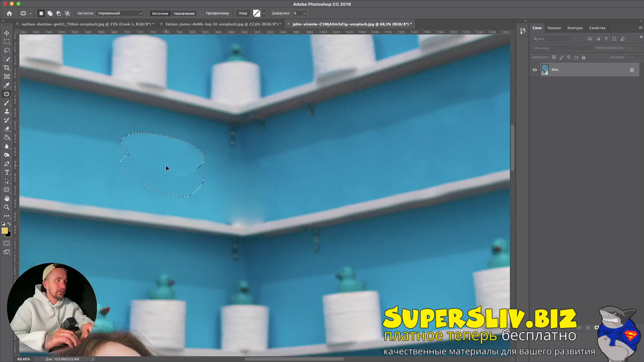Enable the Прозрачному checkbox
Image resolution: width=644 pixels, height=362 pixels.
tap(202, 13)
